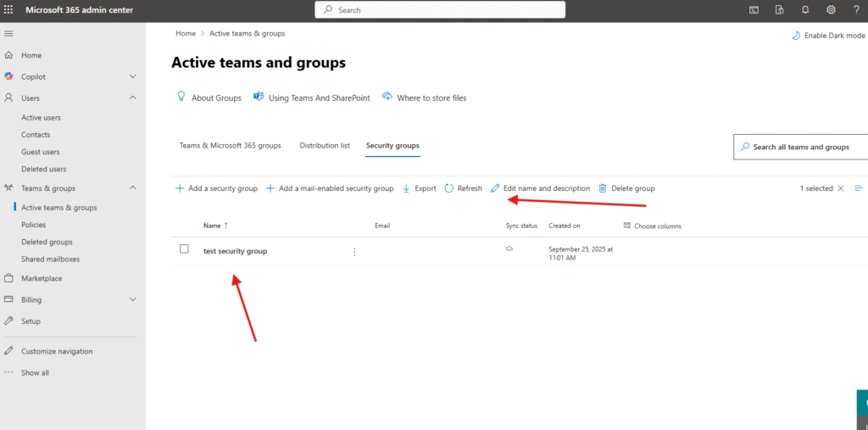Image resolution: width=868 pixels, height=430 pixels.
Task: Click the help question mark icon
Action: click(x=856, y=10)
